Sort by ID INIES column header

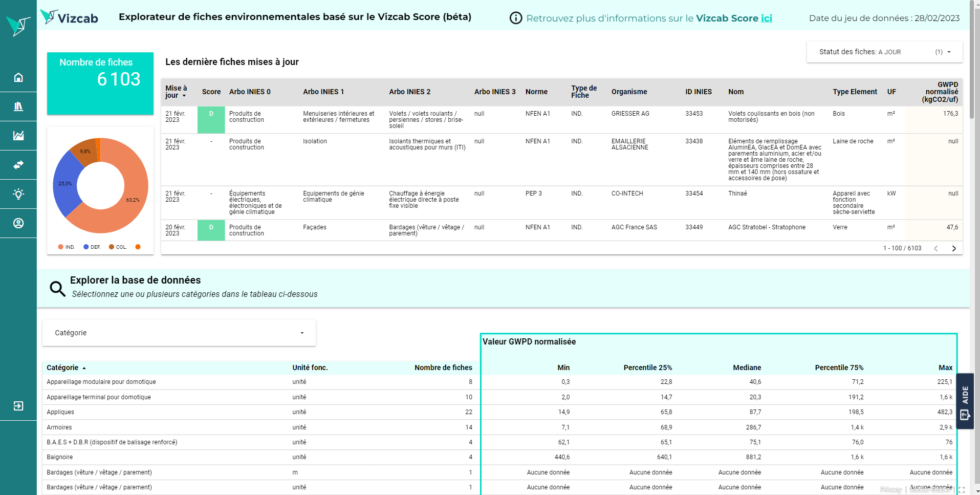pos(699,92)
